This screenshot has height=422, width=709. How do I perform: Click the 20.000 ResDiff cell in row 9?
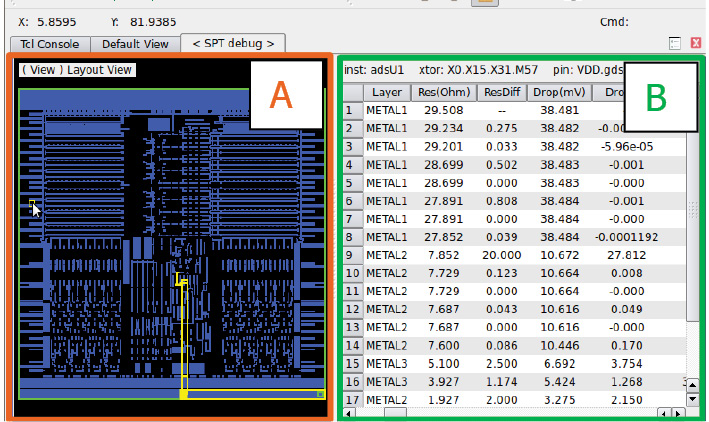[x=501, y=254]
